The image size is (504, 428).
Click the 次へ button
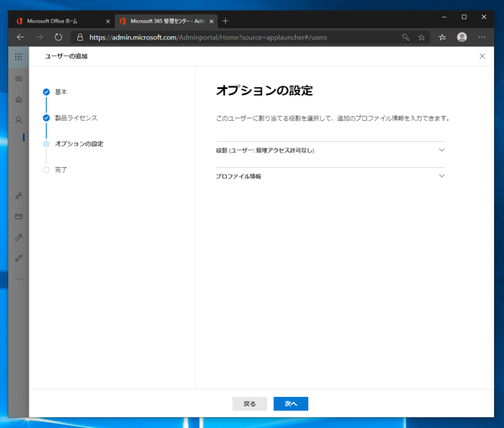point(291,404)
